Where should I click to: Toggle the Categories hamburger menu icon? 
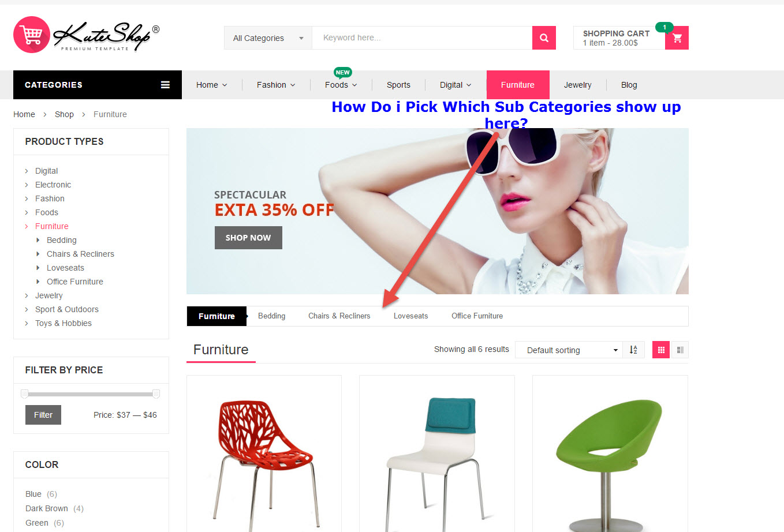click(x=165, y=85)
